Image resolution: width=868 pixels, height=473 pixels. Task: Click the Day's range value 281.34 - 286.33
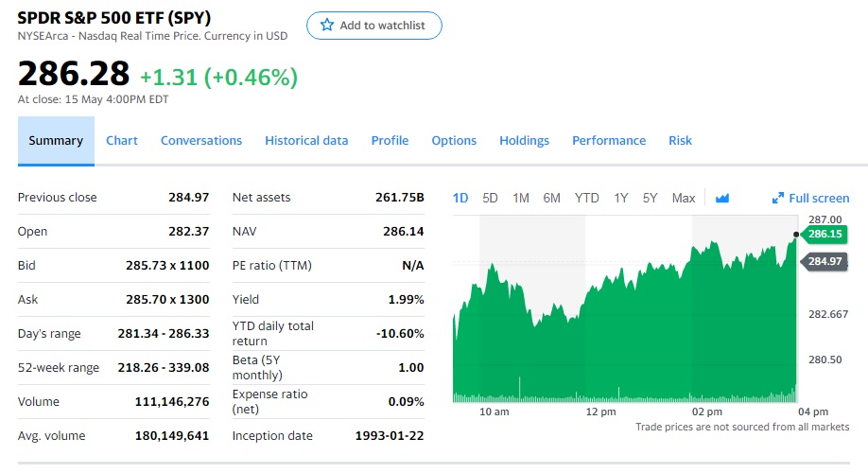(x=164, y=333)
